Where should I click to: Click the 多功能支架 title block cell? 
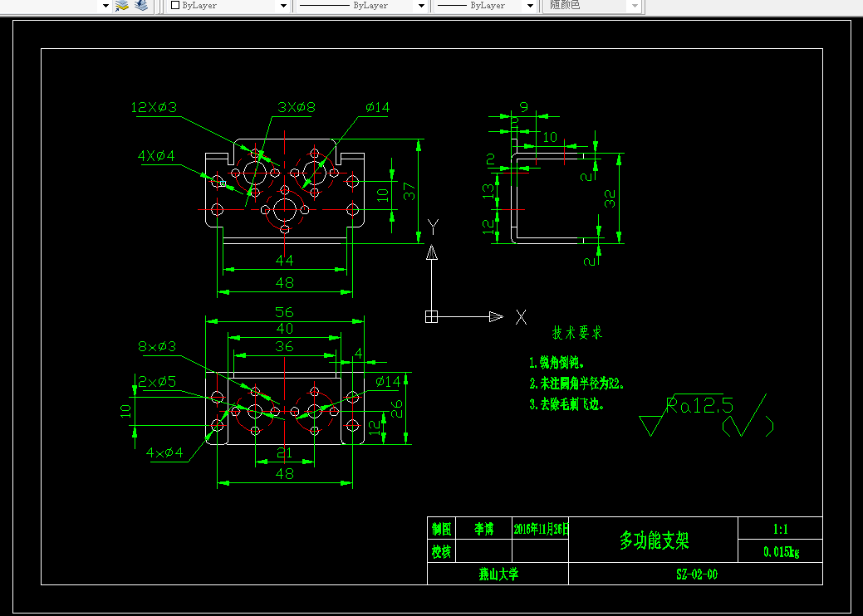coord(654,540)
